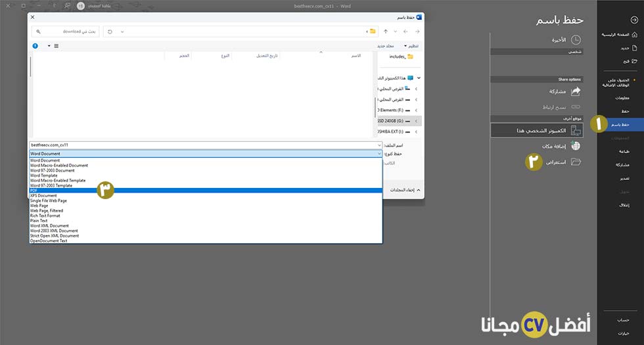Select New (جديد) in the sidebar
The height and width of the screenshot is (345, 644).
(628, 48)
